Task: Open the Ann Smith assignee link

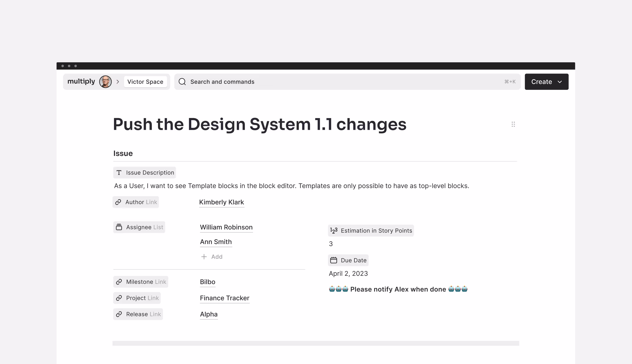Action: coord(216,242)
